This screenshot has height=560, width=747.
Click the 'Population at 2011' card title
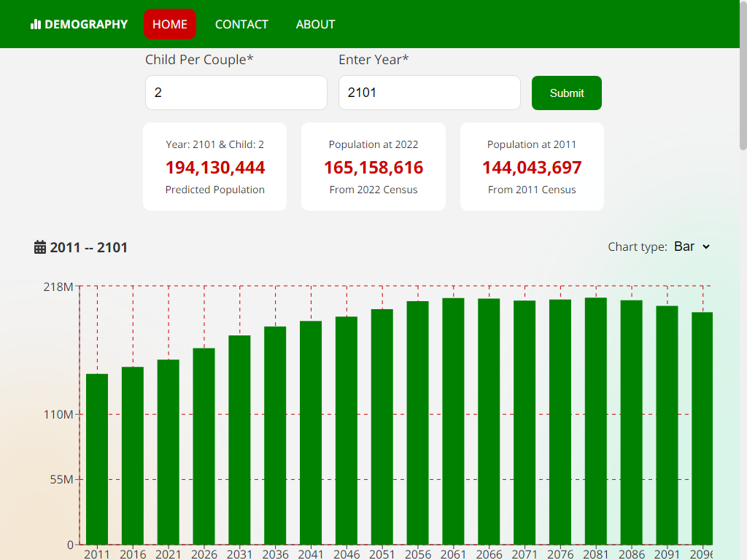click(x=532, y=144)
